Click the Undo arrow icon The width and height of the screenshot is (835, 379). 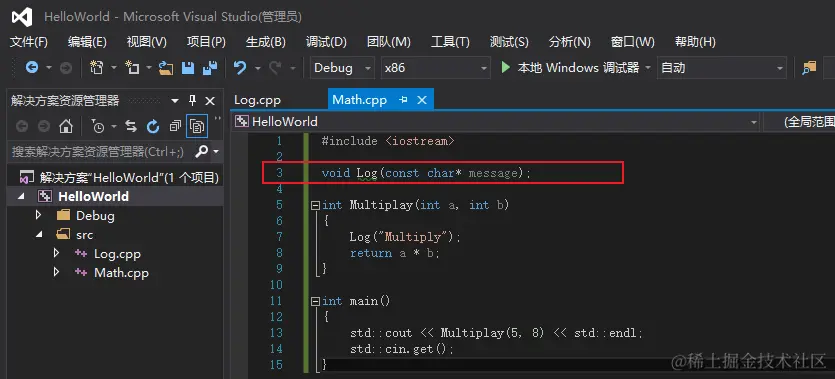(x=240, y=68)
